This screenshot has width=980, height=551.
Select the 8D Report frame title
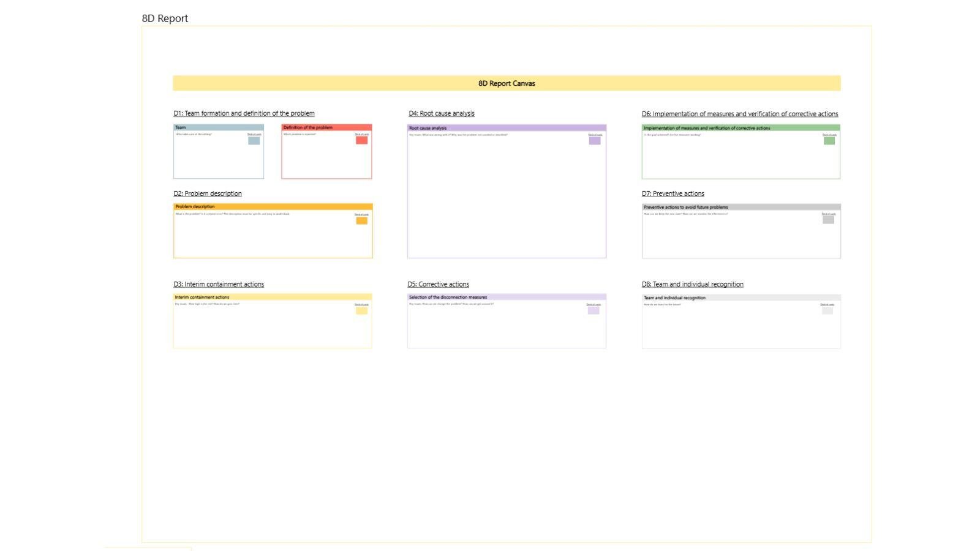pos(165,18)
